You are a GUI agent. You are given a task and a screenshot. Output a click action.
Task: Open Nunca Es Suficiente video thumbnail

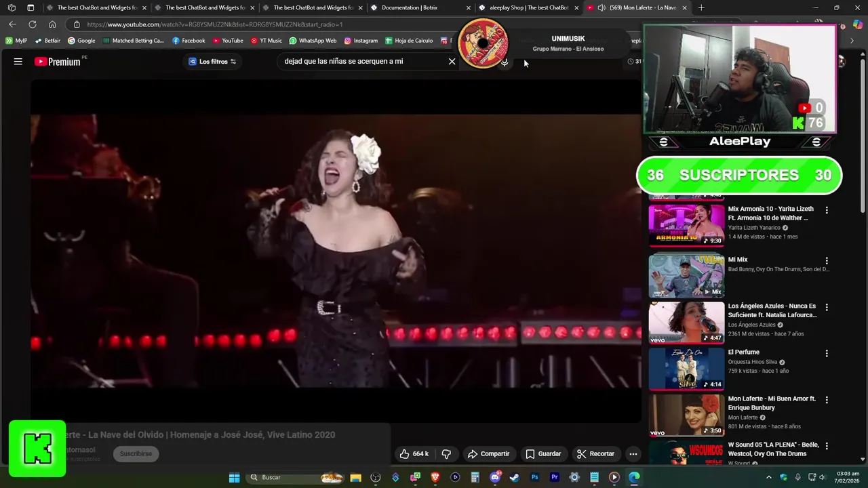point(686,323)
